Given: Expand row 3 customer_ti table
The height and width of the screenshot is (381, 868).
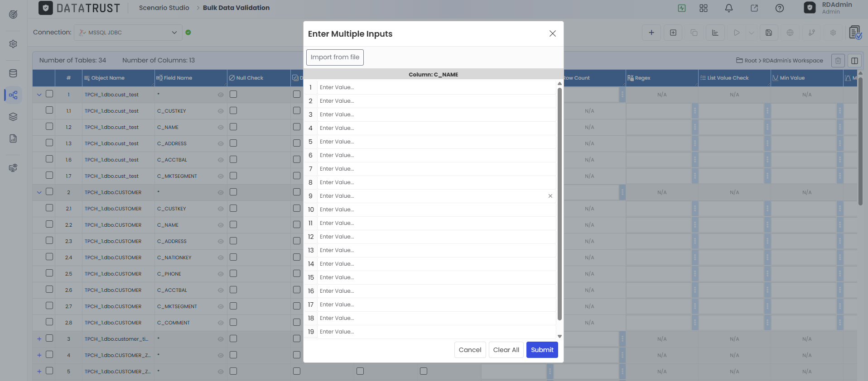Looking at the screenshot, I should pos(39,339).
